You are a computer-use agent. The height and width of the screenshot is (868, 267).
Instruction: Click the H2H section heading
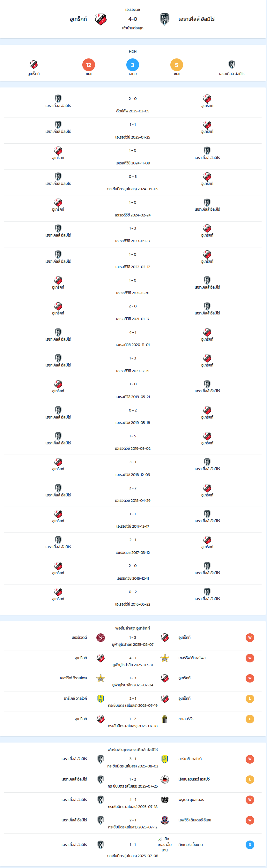click(133, 51)
